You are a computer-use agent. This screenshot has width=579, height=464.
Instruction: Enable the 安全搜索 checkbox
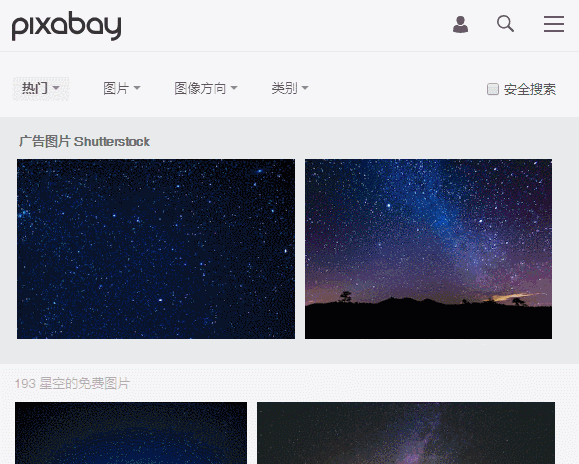[493, 89]
